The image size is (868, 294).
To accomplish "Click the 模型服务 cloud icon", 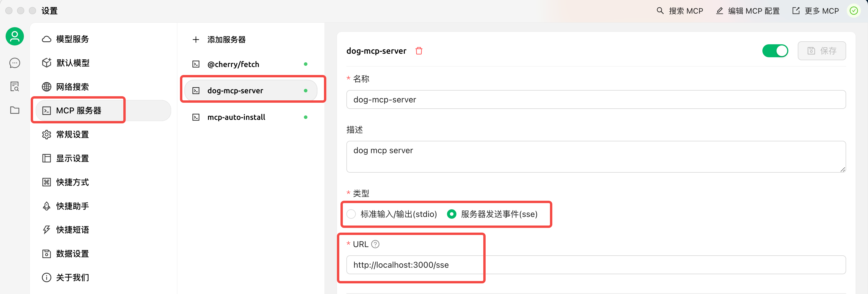I will tap(47, 39).
